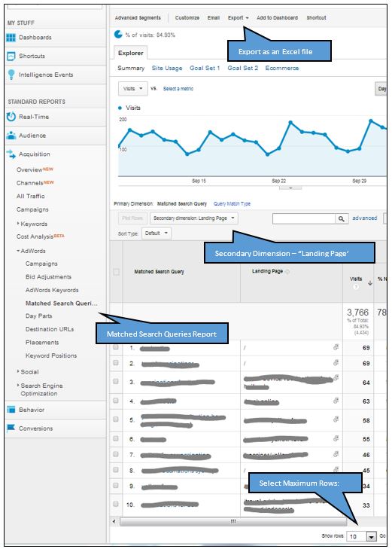
Task: Switch to the Site Usage tab
Action: click(167, 68)
